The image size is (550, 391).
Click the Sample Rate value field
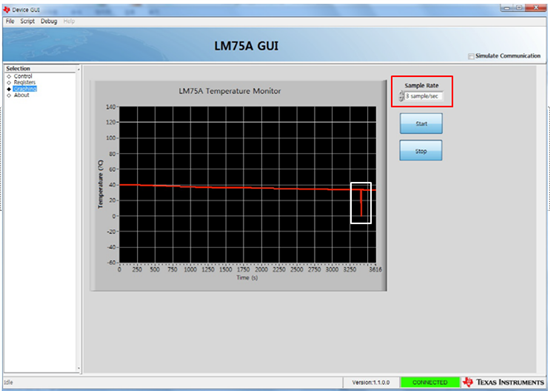pyautogui.click(x=424, y=96)
